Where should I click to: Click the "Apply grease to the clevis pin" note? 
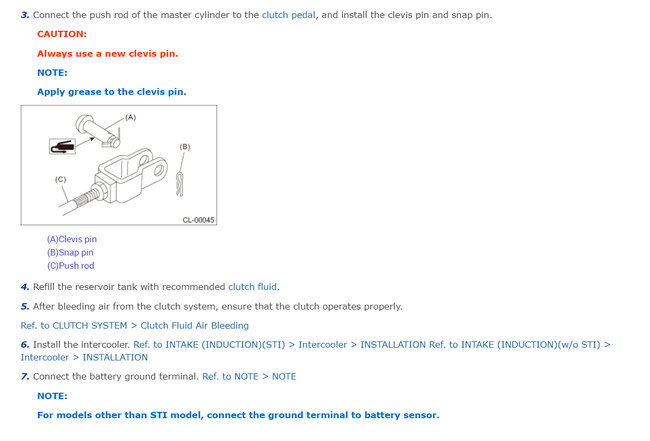coord(111,92)
